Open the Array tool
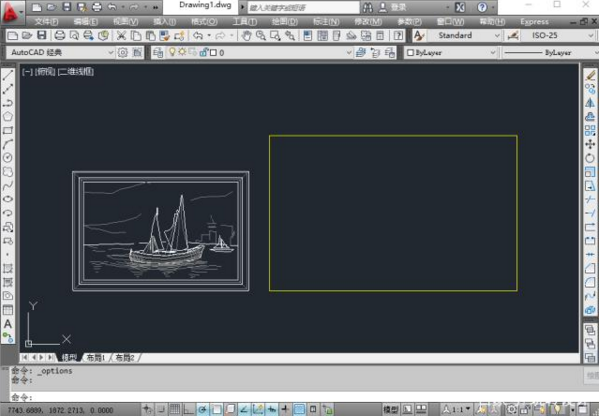This screenshot has height=417, width=599. pos(590,130)
